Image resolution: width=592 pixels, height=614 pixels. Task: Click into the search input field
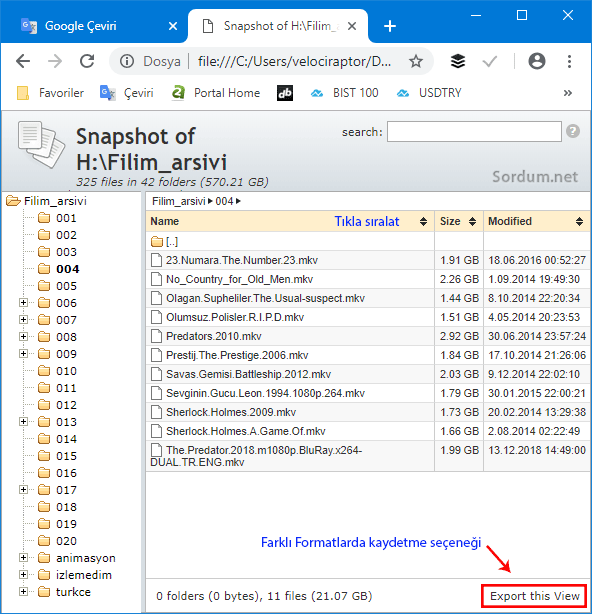coord(474,131)
